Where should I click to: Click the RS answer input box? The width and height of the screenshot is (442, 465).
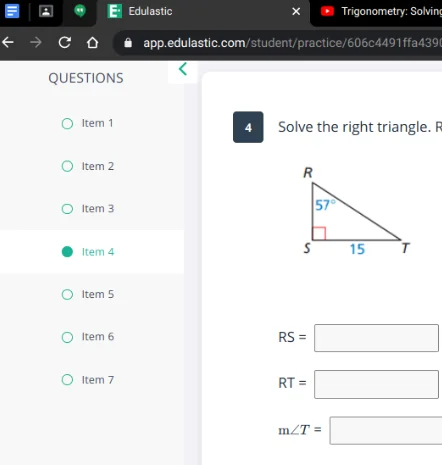[x=376, y=338]
